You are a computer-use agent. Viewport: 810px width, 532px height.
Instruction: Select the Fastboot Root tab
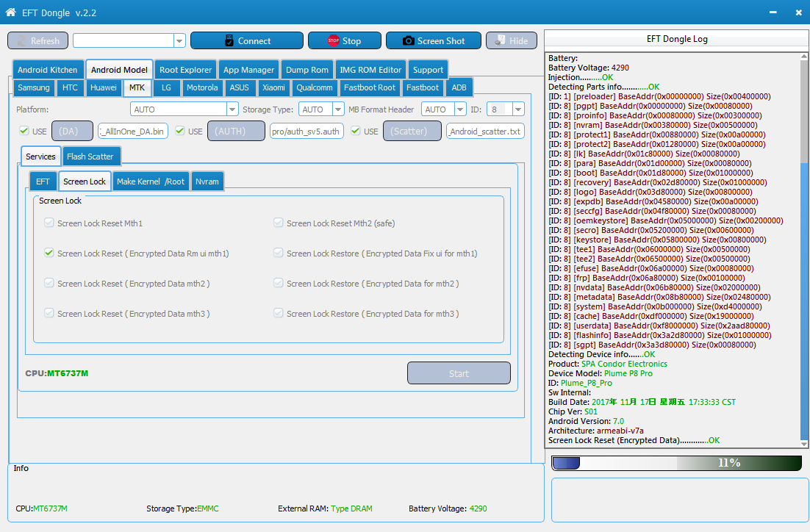tap(370, 87)
